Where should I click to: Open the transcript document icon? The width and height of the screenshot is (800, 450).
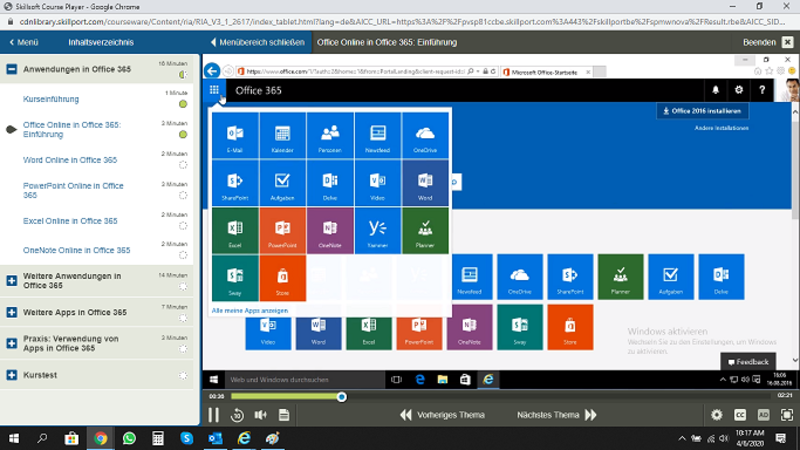(284, 415)
